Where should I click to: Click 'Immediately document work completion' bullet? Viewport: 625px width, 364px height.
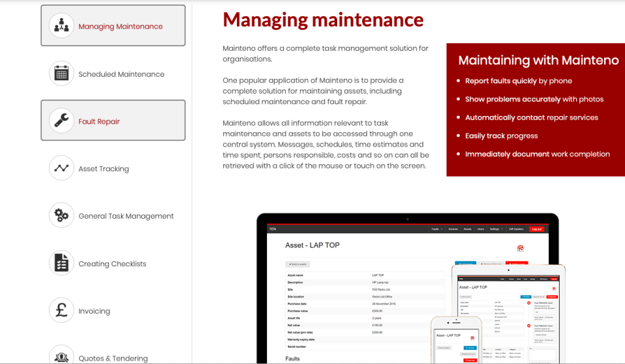(x=538, y=154)
